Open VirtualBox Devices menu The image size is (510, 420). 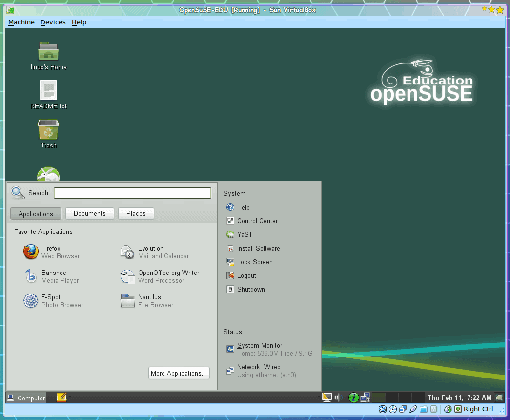(53, 22)
